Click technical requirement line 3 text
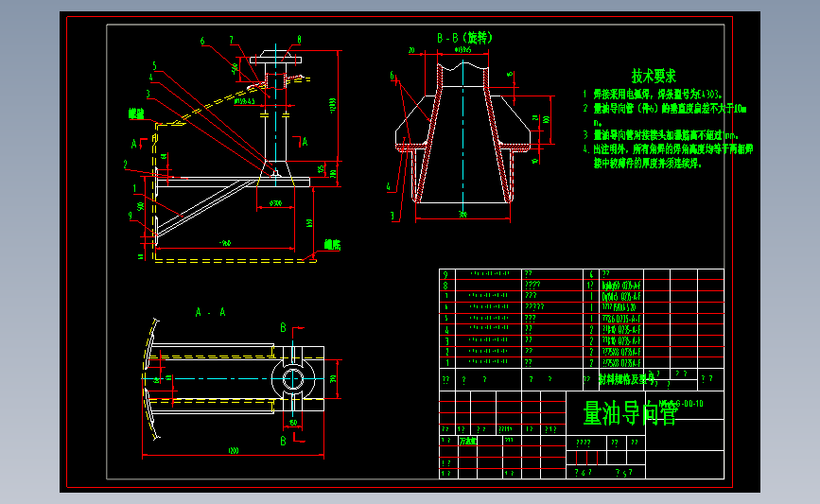Screen dimensions: 820x504 pos(660,135)
